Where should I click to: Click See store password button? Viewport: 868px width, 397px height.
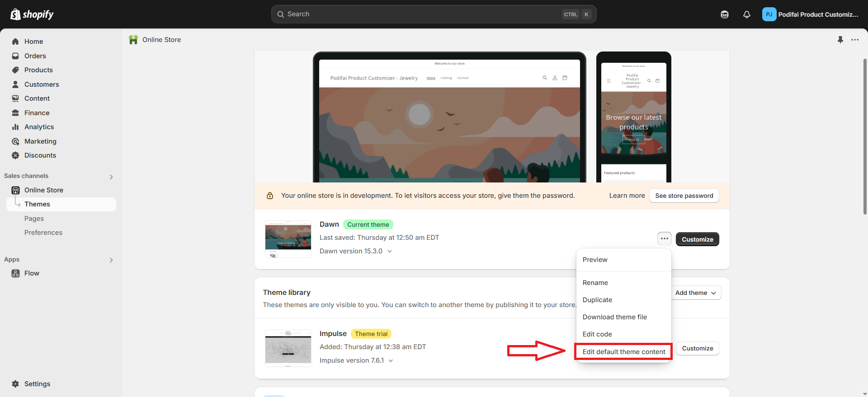[684, 196]
